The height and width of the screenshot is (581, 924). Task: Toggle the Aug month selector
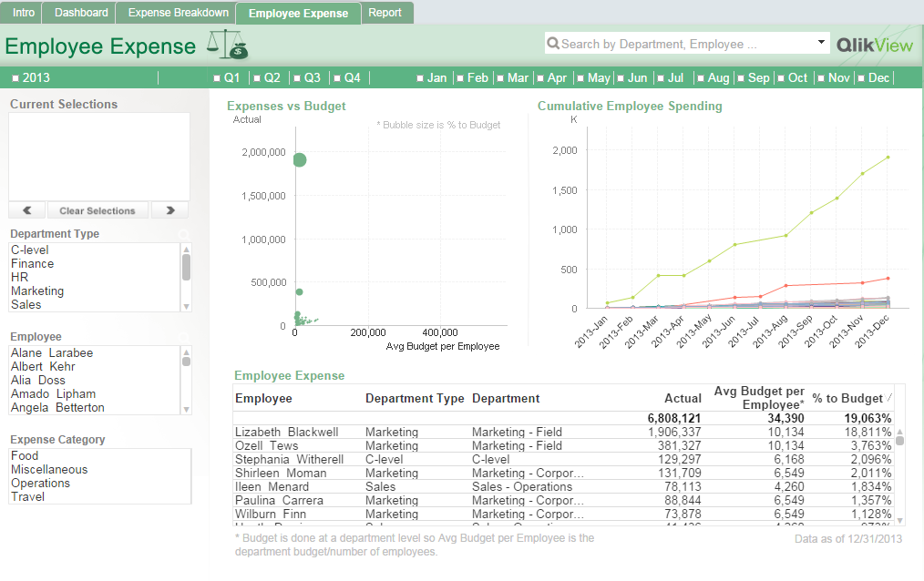click(x=714, y=77)
